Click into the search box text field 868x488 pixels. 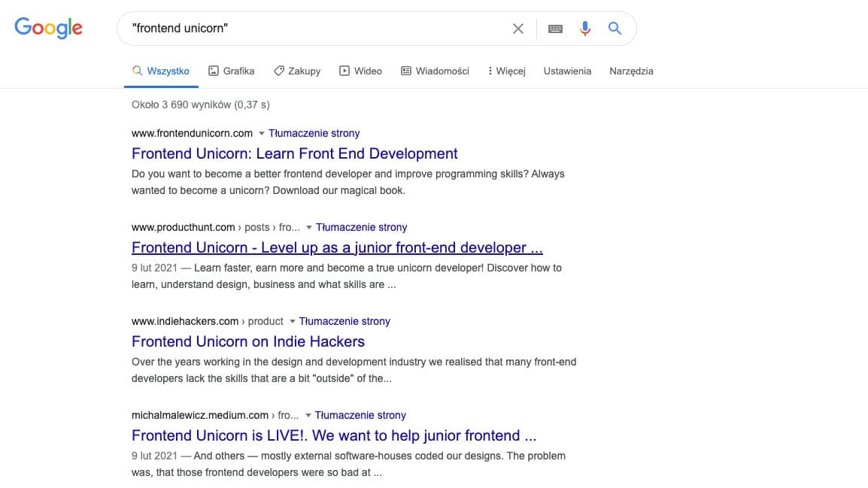(316, 29)
